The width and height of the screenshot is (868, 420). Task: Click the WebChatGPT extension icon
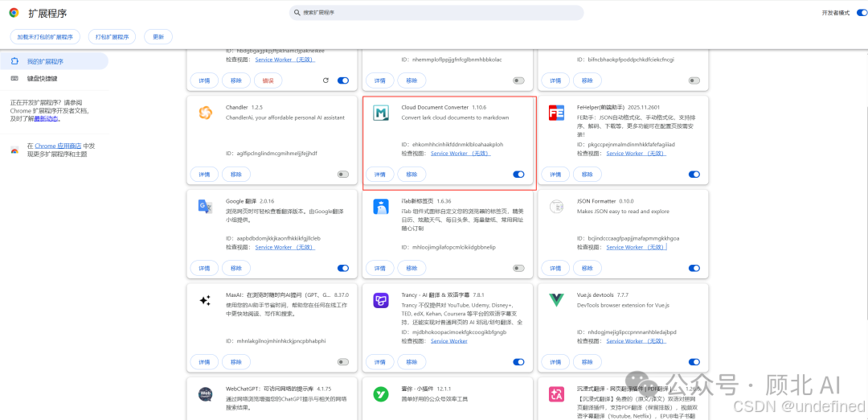[205, 394]
